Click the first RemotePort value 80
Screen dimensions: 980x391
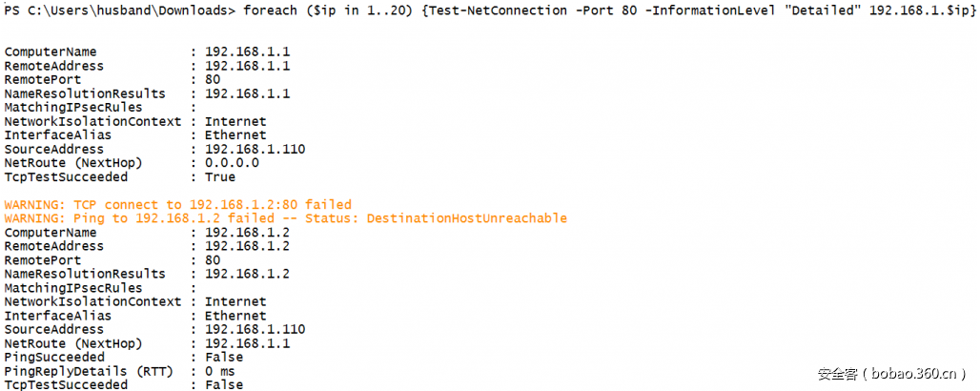213,79
